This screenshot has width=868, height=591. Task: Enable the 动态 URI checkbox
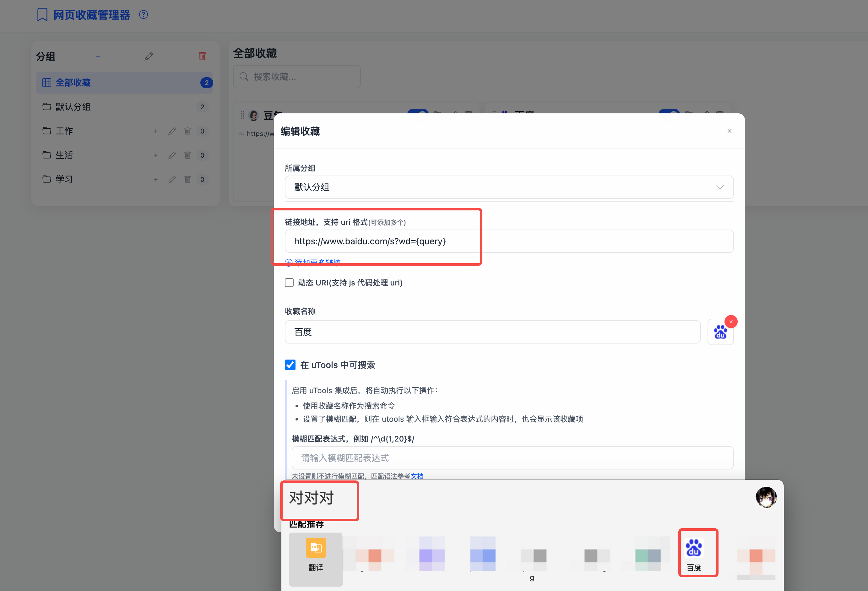(289, 283)
